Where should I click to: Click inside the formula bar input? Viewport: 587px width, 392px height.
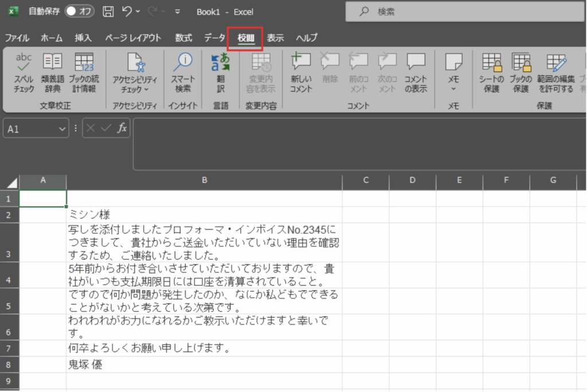tap(359, 144)
